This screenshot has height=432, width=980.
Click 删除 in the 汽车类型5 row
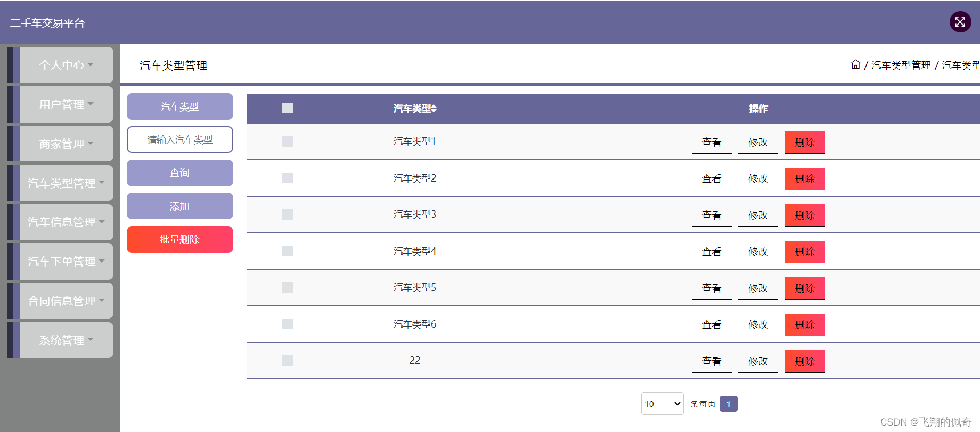pyautogui.click(x=805, y=288)
